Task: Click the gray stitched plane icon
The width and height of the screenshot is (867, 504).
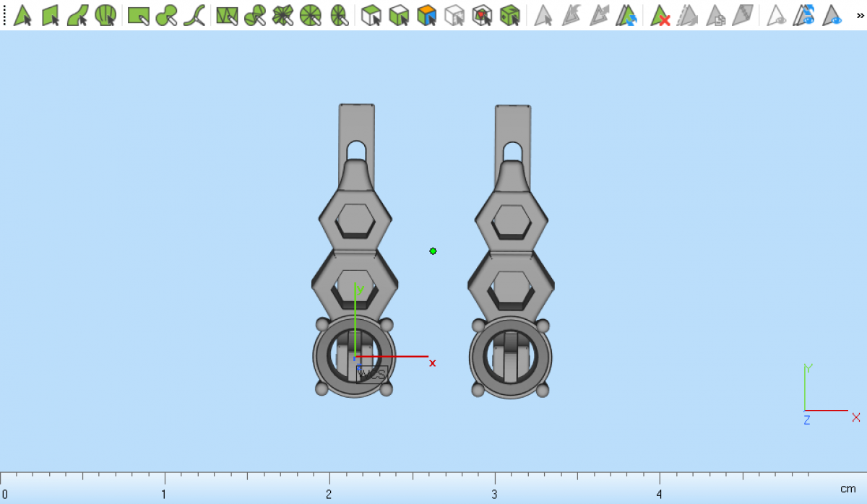Action: pyautogui.click(x=743, y=15)
